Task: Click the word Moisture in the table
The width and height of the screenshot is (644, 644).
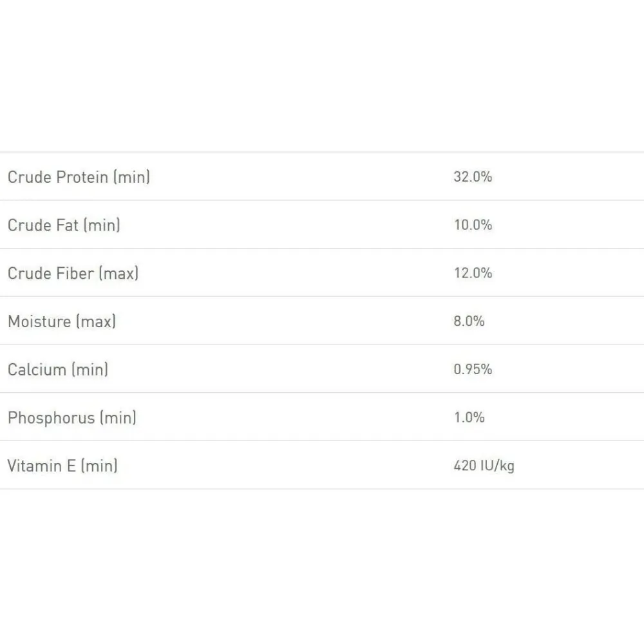Action: point(39,321)
